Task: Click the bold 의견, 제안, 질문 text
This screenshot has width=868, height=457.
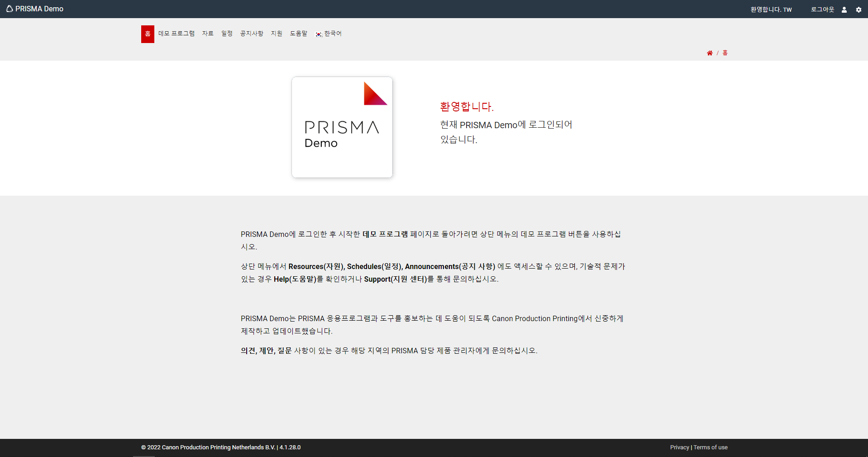Action: pyautogui.click(x=266, y=351)
